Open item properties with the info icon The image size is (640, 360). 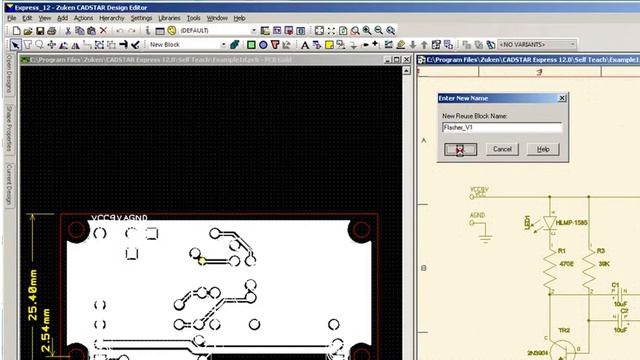pyautogui.click(x=148, y=31)
